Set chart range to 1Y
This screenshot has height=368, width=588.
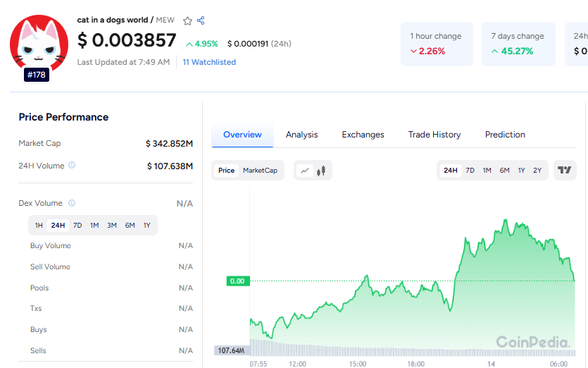(521, 171)
